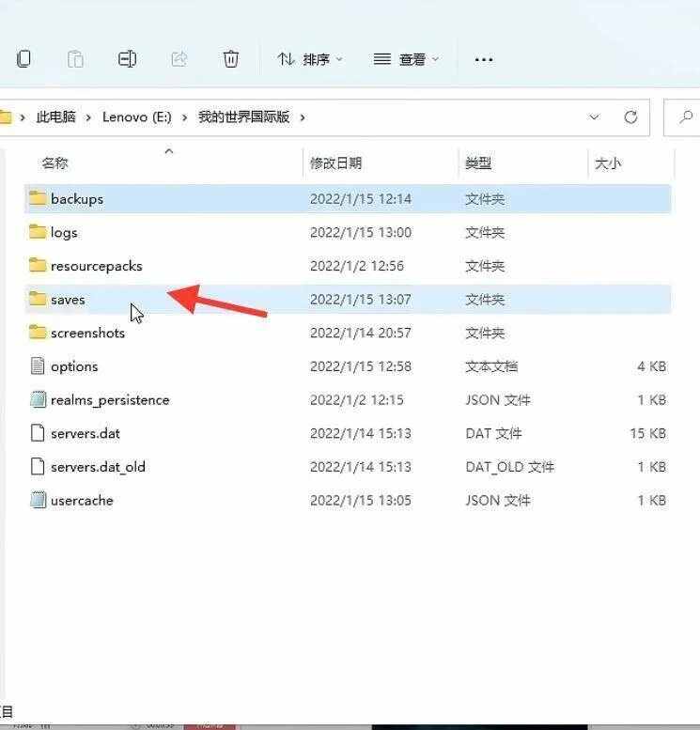Image resolution: width=700 pixels, height=730 pixels.
Task: Expand chevron after 我的世界国际版 breadcrumb
Action: click(x=303, y=117)
